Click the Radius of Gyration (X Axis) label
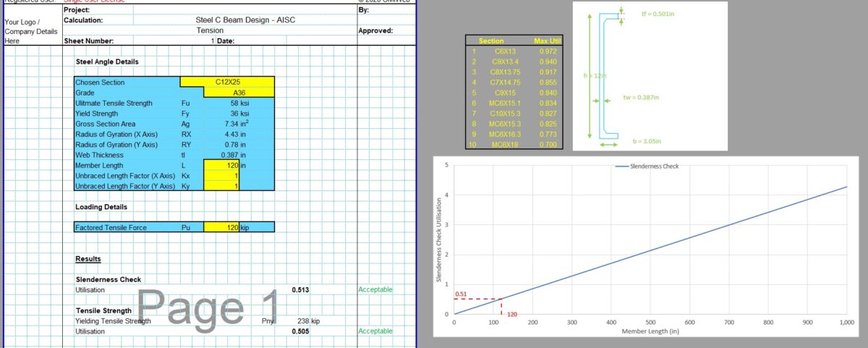The height and width of the screenshot is (348, 868). tap(116, 135)
